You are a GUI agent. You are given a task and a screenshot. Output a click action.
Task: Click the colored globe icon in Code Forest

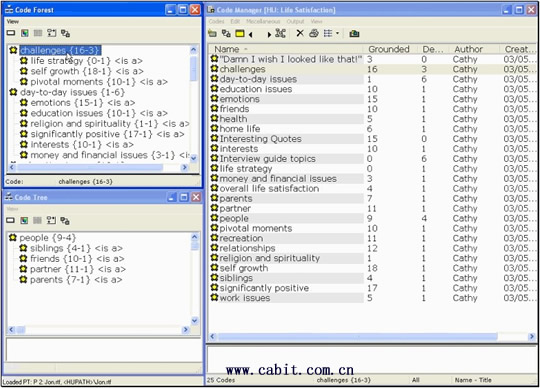point(24,33)
